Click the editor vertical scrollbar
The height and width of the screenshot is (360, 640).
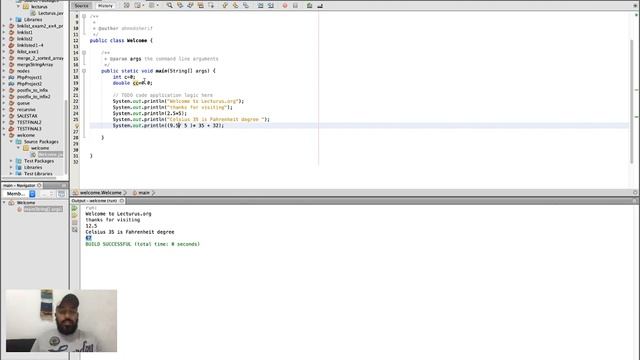pyautogui.click(x=632, y=101)
